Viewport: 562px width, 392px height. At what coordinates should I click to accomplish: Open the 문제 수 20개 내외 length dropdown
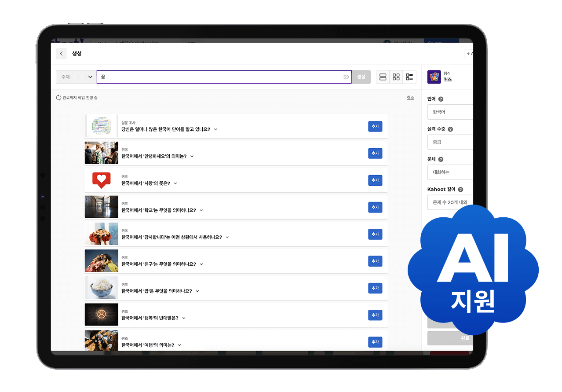pos(449,202)
